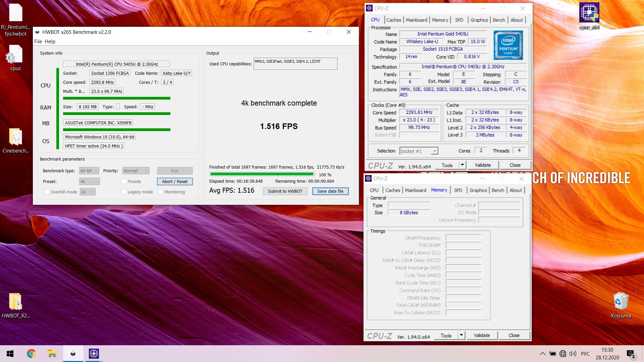
Task: Show hidden system tray icons
Action: click(x=542, y=354)
